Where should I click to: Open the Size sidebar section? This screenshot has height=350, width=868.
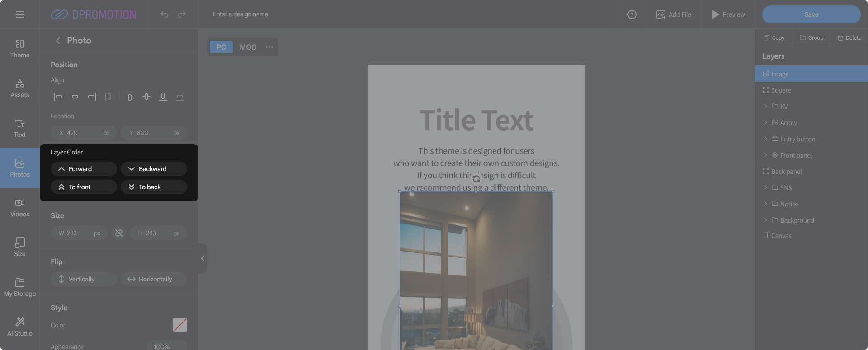pyautogui.click(x=20, y=247)
